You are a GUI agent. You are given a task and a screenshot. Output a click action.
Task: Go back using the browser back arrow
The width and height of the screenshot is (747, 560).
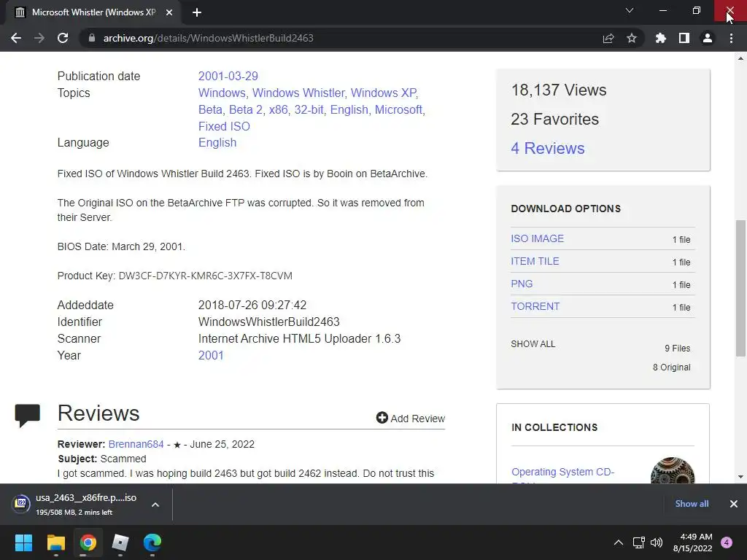pyautogui.click(x=16, y=38)
